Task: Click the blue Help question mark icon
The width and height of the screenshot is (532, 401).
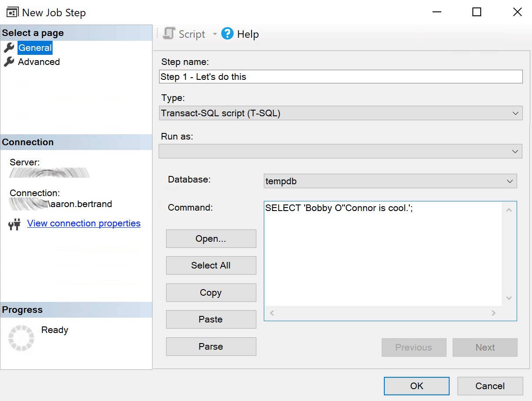Action: coord(227,33)
